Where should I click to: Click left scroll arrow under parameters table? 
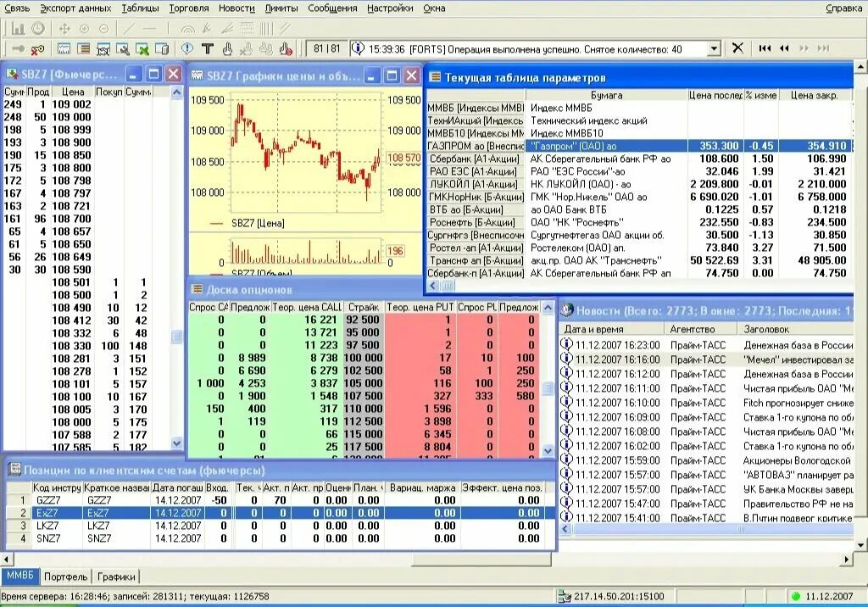433,286
